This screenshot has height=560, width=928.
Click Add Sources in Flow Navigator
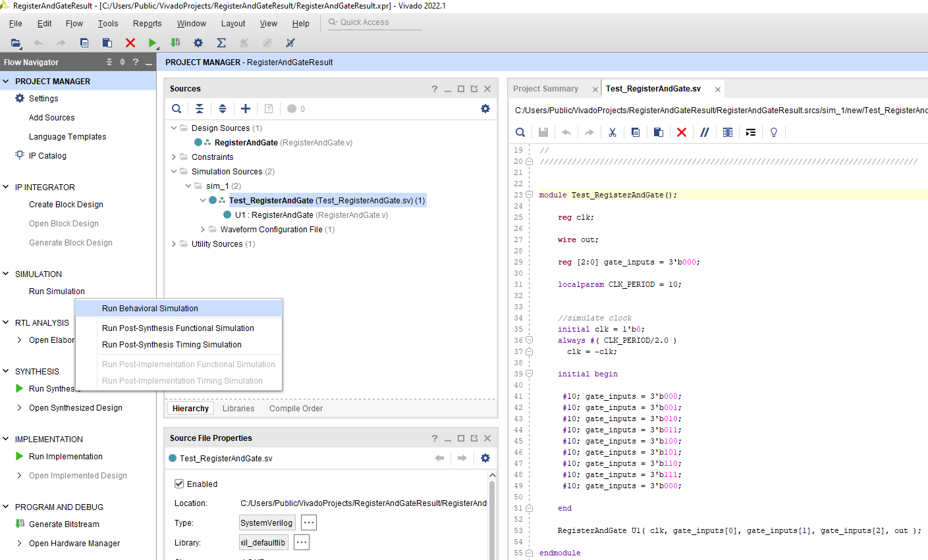tap(51, 117)
